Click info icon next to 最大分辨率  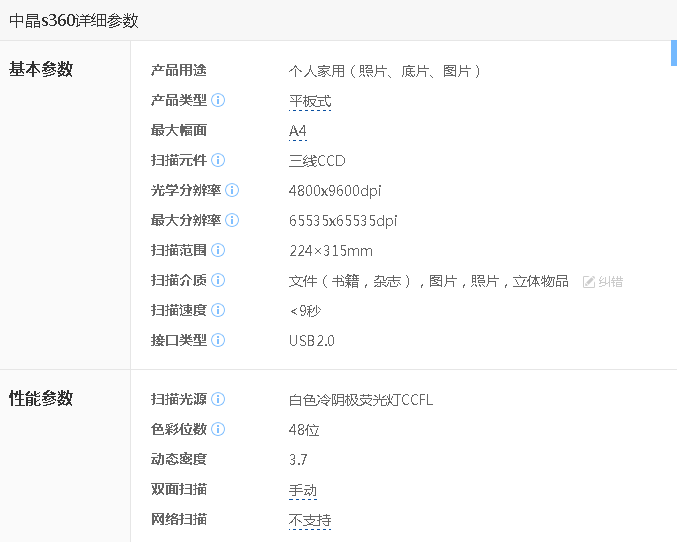pos(232,220)
